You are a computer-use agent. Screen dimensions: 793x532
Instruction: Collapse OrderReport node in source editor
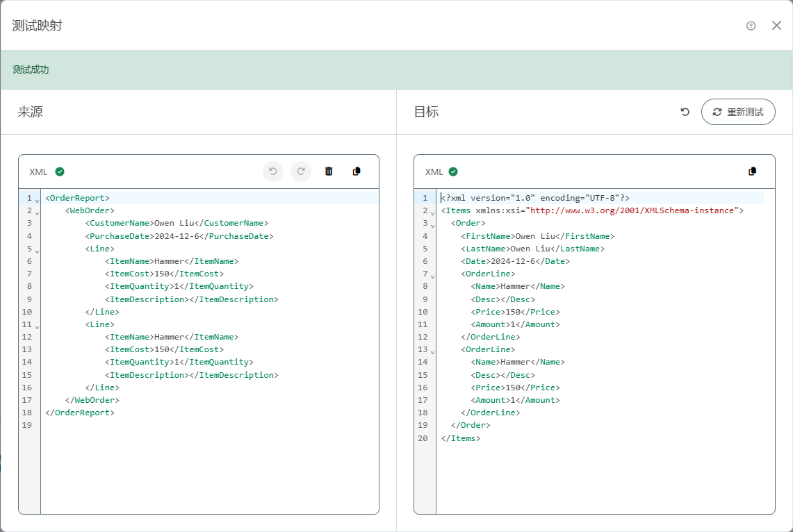pyautogui.click(x=37, y=200)
